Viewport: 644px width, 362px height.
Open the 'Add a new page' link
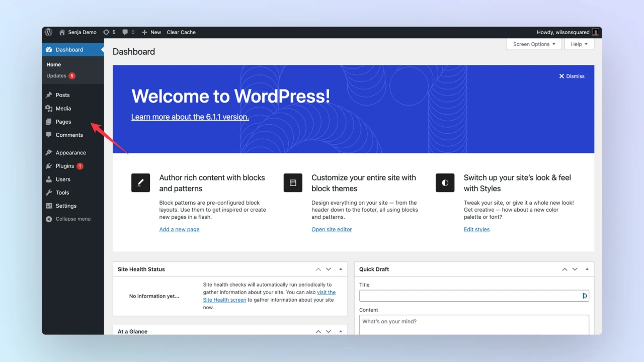179,229
